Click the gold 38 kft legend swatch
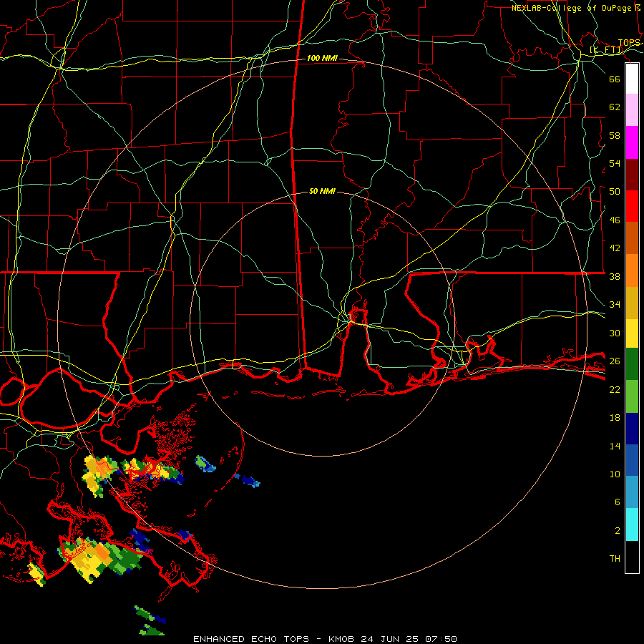The height and width of the screenshot is (644, 644). [632, 303]
